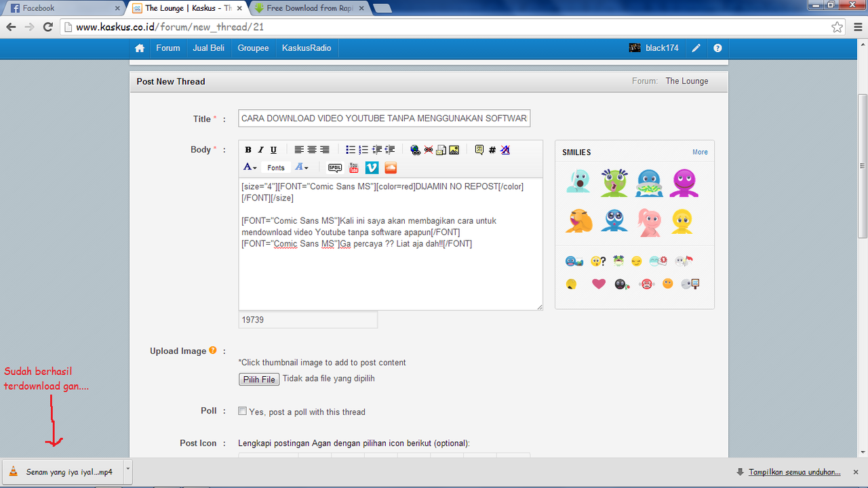
Task: Wrap selection in quote tags
Action: 479,150
